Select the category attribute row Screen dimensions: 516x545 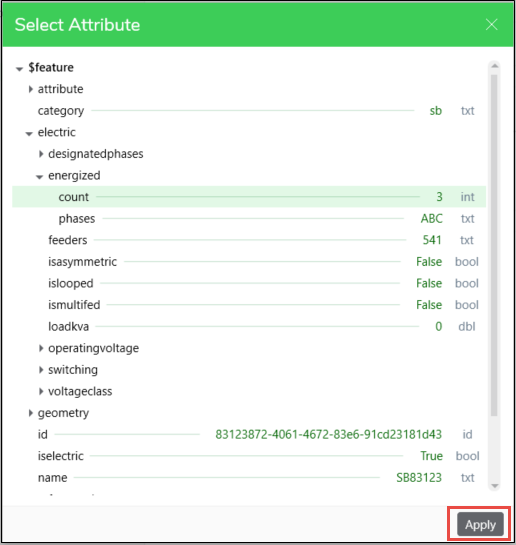coord(249,111)
